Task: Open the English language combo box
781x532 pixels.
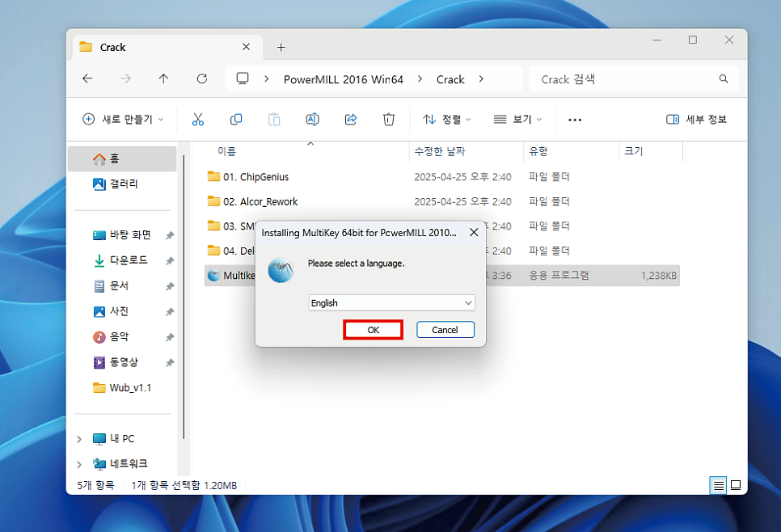Action: point(391,303)
